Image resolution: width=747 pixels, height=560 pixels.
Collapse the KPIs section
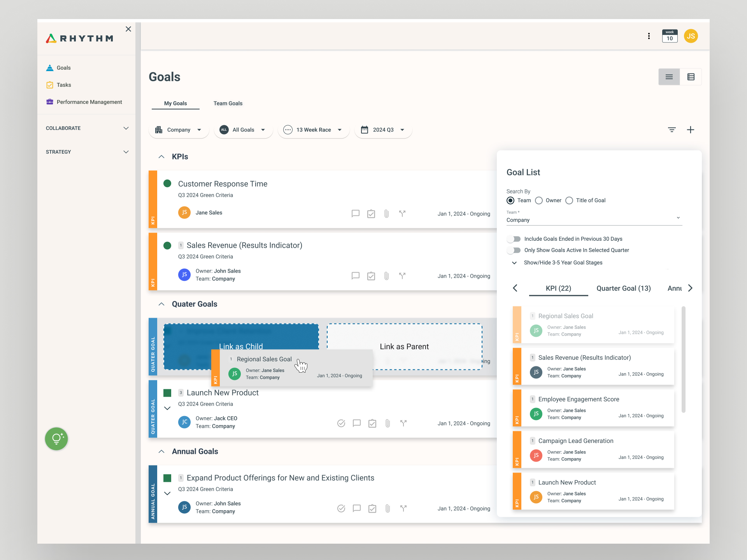point(161,157)
